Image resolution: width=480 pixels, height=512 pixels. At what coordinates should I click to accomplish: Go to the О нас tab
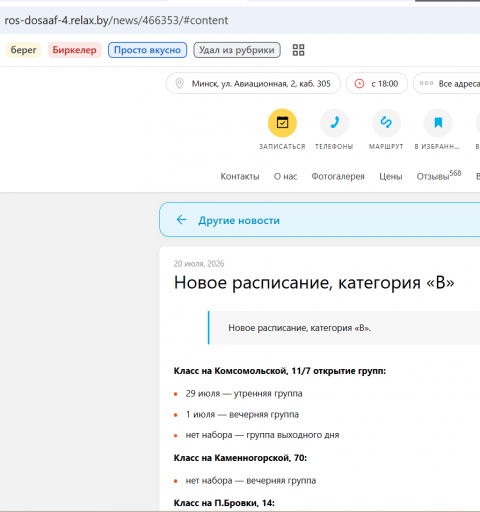285,176
